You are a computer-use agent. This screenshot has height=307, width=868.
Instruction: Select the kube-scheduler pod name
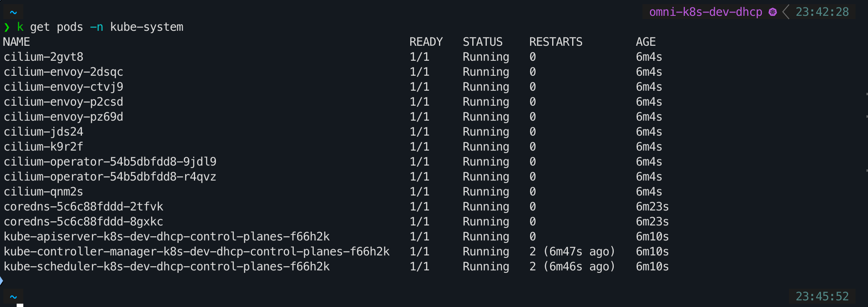click(166, 267)
